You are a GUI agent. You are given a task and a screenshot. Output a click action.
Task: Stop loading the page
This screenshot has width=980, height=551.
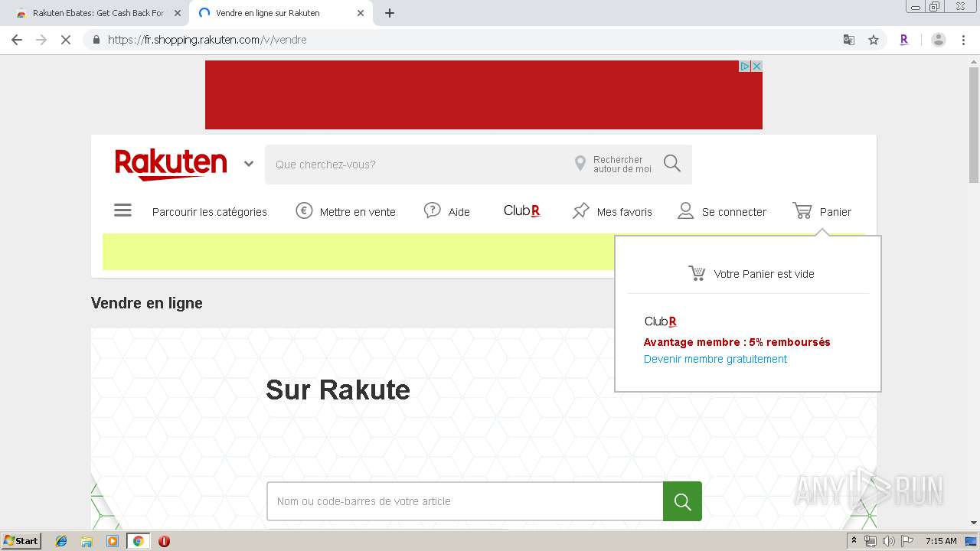66,40
